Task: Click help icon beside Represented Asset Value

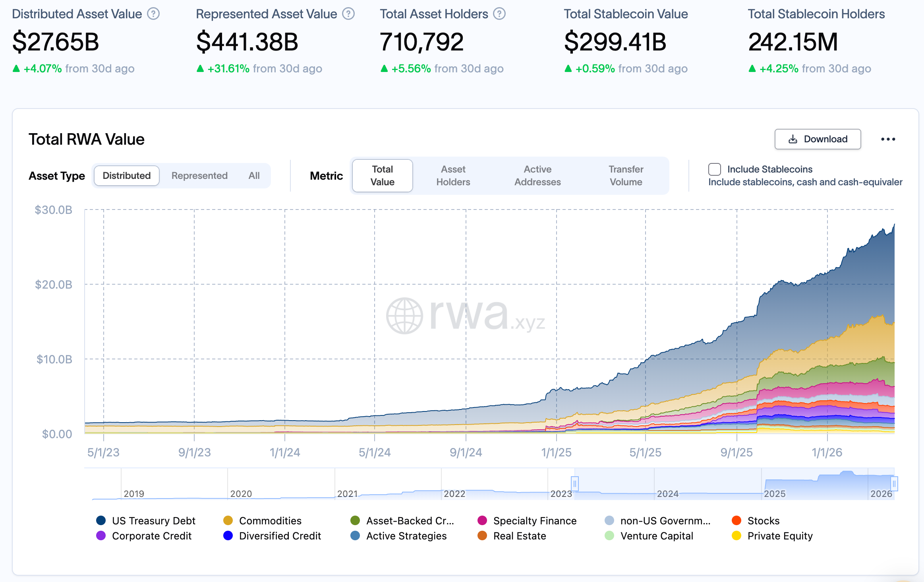Action: click(348, 14)
